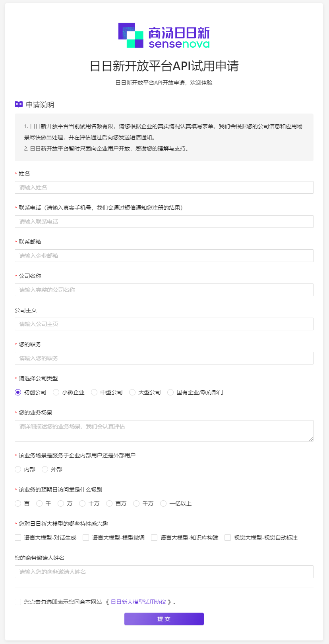Image resolution: width=329 pixels, height=644 pixels.
Task: Tick the trial agreement consent checkbox
Action: [x=18, y=602]
